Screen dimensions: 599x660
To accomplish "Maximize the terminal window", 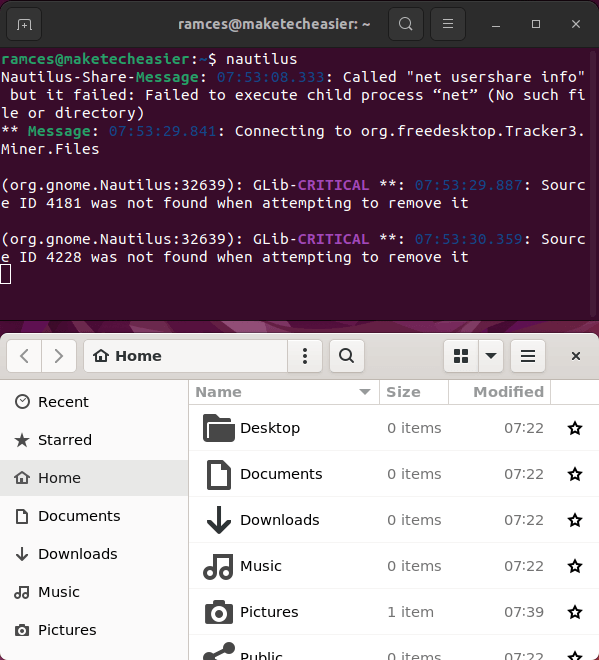I will point(536,24).
